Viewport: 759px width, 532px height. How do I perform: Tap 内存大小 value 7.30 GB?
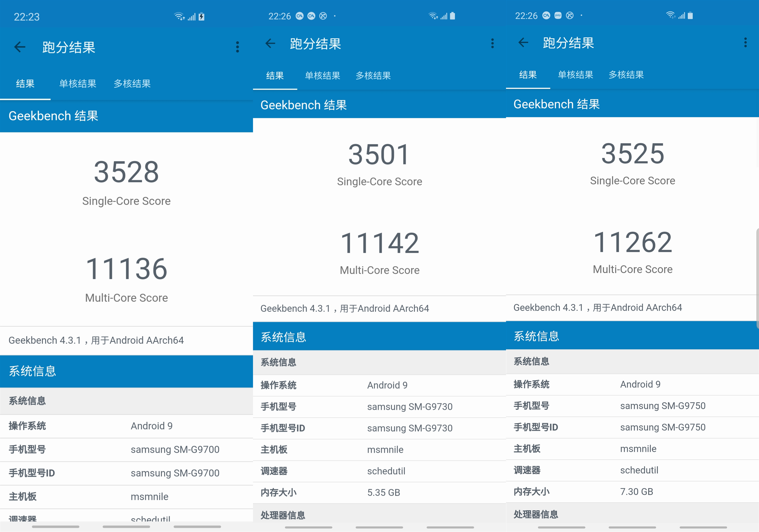coord(637,492)
